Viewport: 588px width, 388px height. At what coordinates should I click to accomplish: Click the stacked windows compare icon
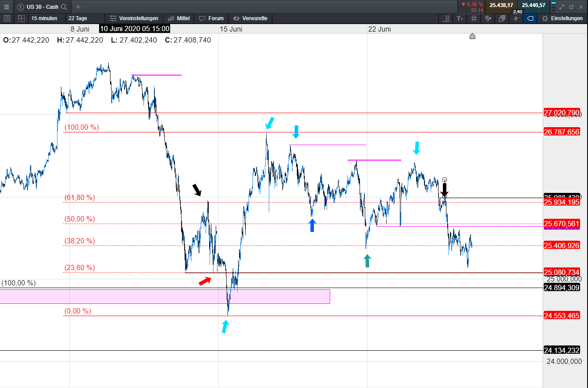coord(502,18)
